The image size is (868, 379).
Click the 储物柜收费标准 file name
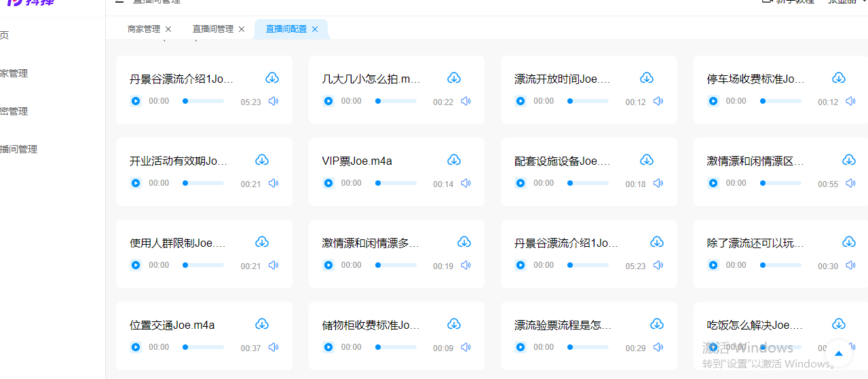pyautogui.click(x=371, y=325)
